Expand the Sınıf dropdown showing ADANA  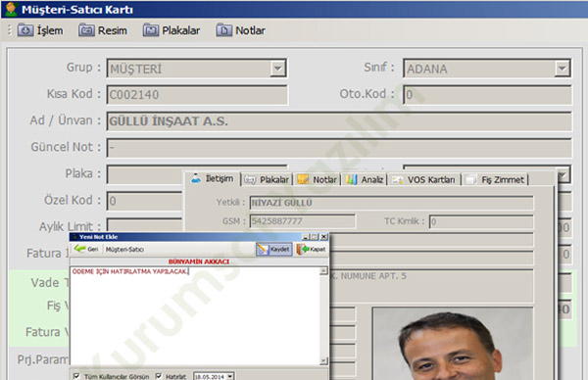[563, 69]
